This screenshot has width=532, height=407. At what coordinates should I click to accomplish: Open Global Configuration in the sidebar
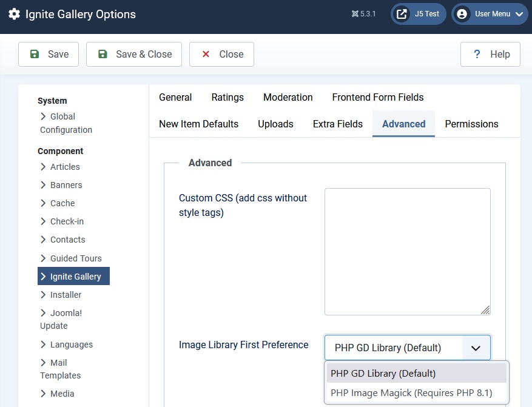pyautogui.click(x=66, y=123)
